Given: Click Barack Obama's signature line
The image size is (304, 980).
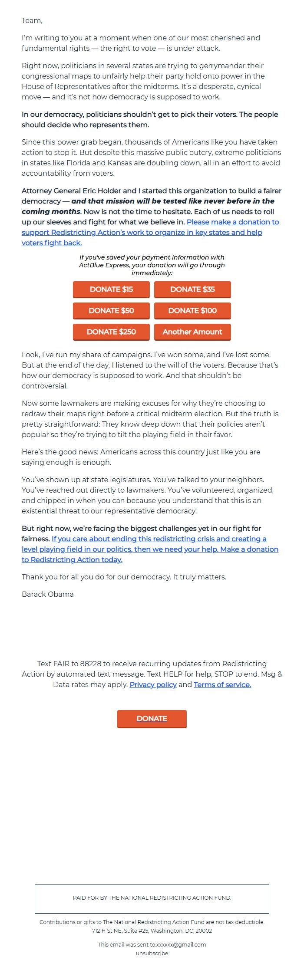Looking at the screenshot, I should [47, 594].
